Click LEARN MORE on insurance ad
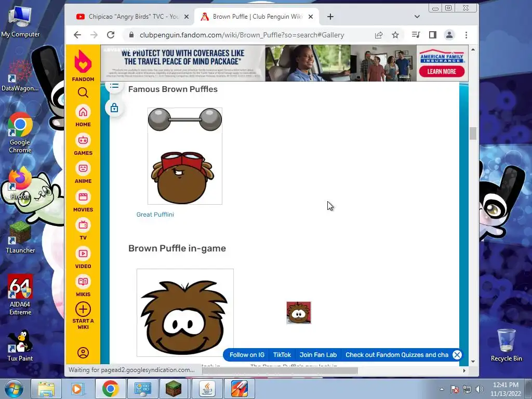The image size is (532, 399). (442, 72)
